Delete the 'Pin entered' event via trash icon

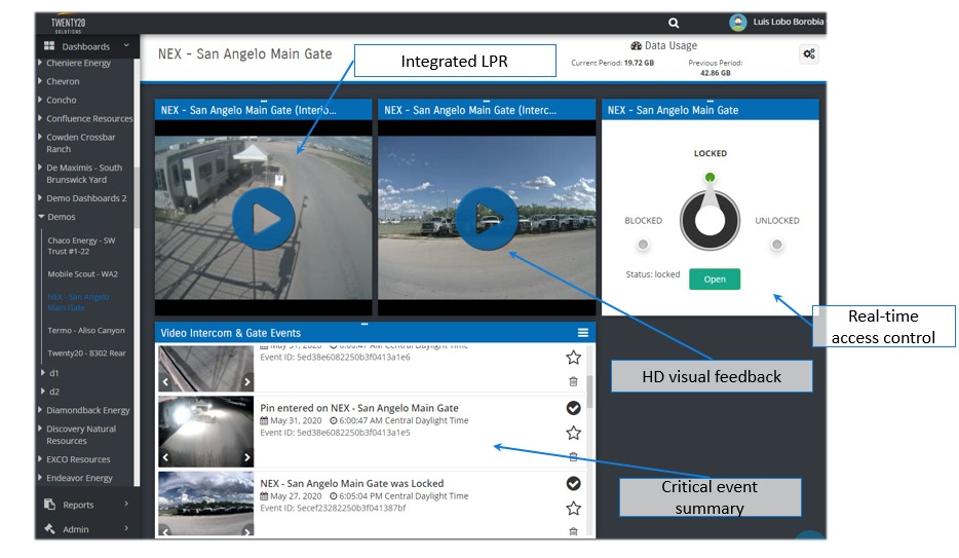click(x=573, y=456)
